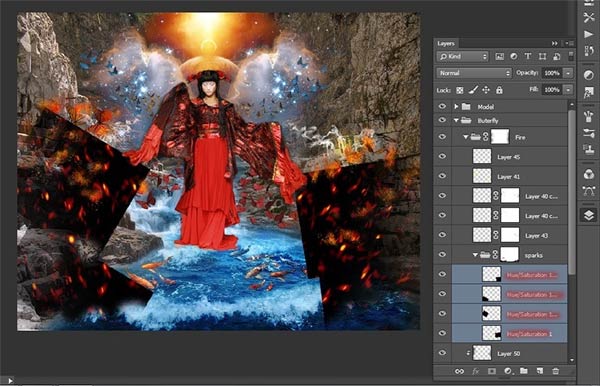The width and height of the screenshot is (600, 386).
Task: Select the Layers panel tab
Action: (x=446, y=44)
